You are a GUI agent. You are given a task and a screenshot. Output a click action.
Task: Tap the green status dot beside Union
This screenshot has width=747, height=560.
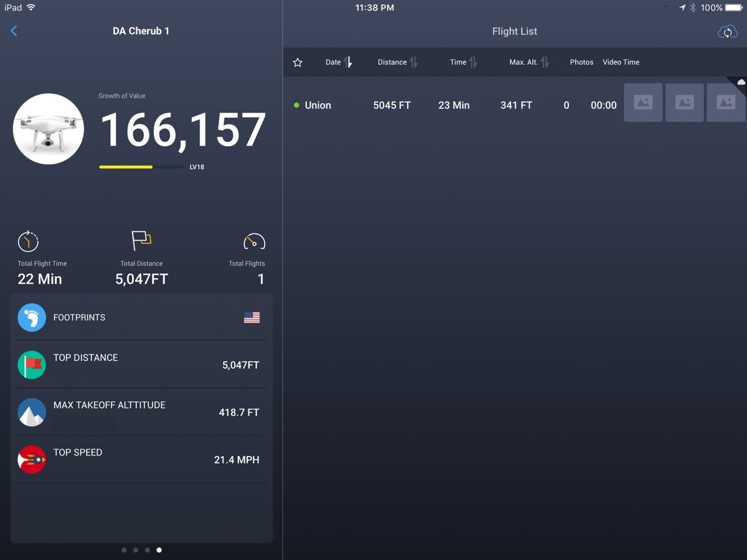click(x=296, y=105)
